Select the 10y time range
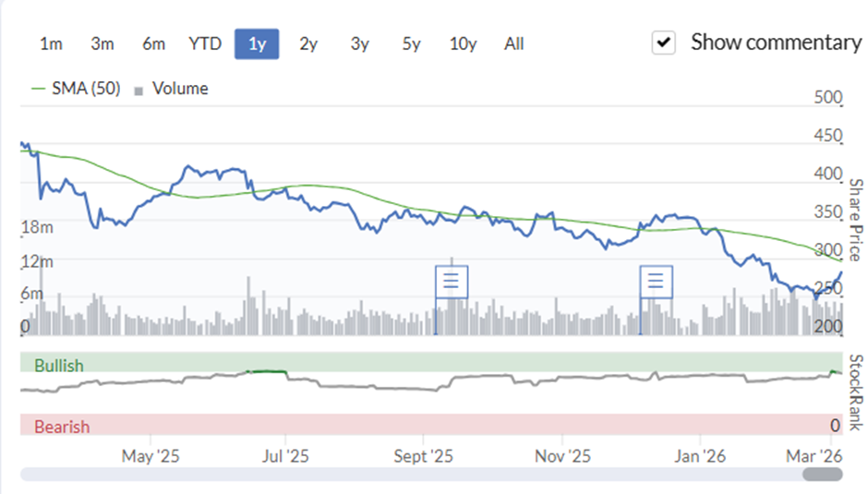The image size is (868, 494). coord(463,43)
